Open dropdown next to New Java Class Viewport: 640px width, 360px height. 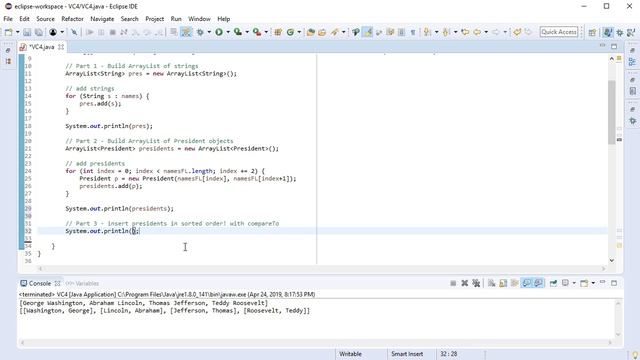[x=299, y=32]
